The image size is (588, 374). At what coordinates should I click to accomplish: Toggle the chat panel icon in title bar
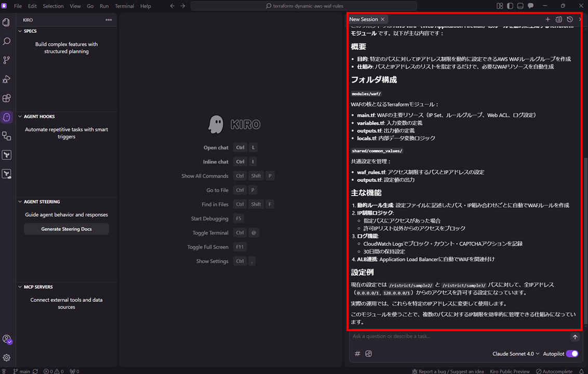click(530, 6)
